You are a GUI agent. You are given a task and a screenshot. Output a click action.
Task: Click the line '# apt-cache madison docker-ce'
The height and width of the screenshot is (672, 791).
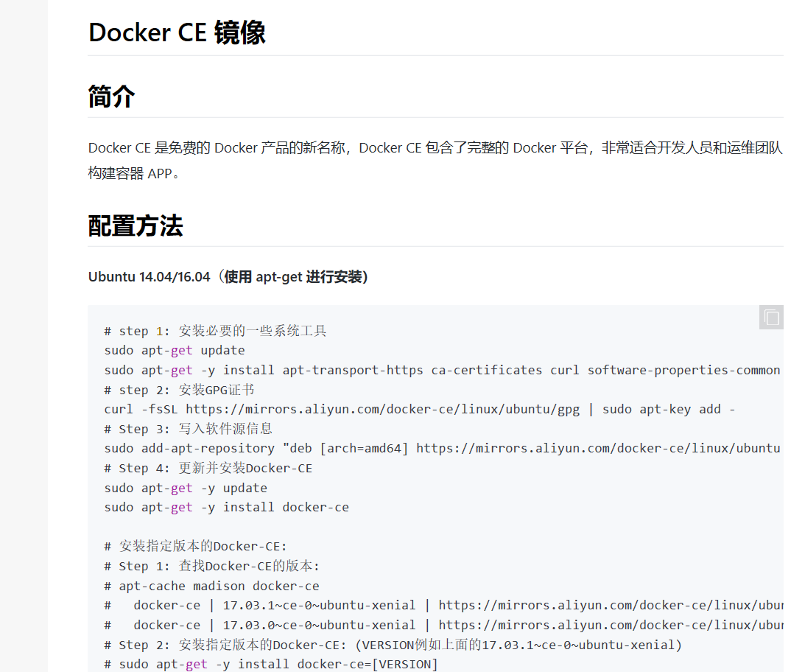(211, 587)
